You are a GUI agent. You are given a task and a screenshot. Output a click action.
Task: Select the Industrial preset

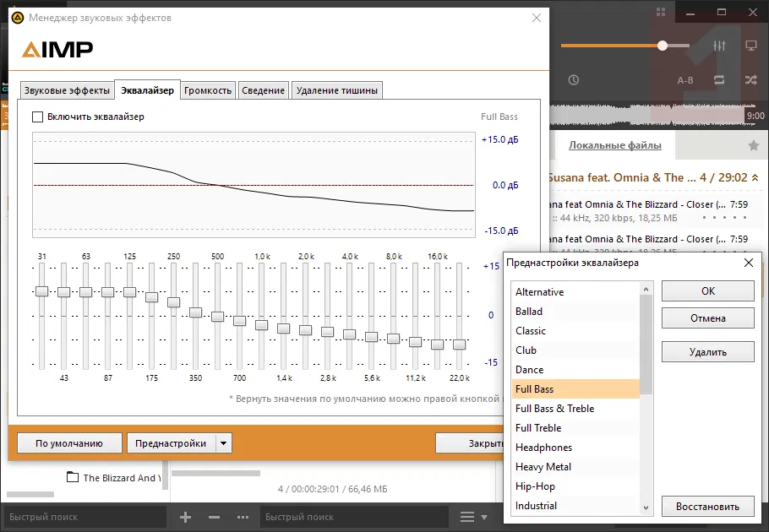pos(575,506)
